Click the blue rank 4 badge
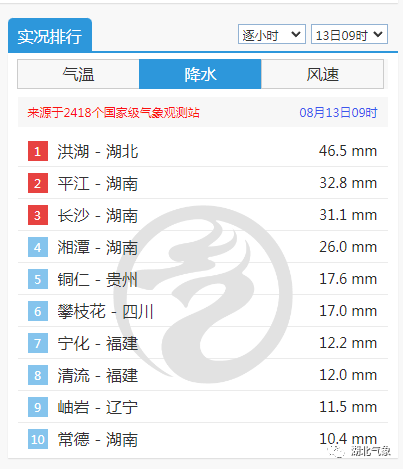Image resolution: width=403 pixels, height=469 pixels. (x=38, y=247)
